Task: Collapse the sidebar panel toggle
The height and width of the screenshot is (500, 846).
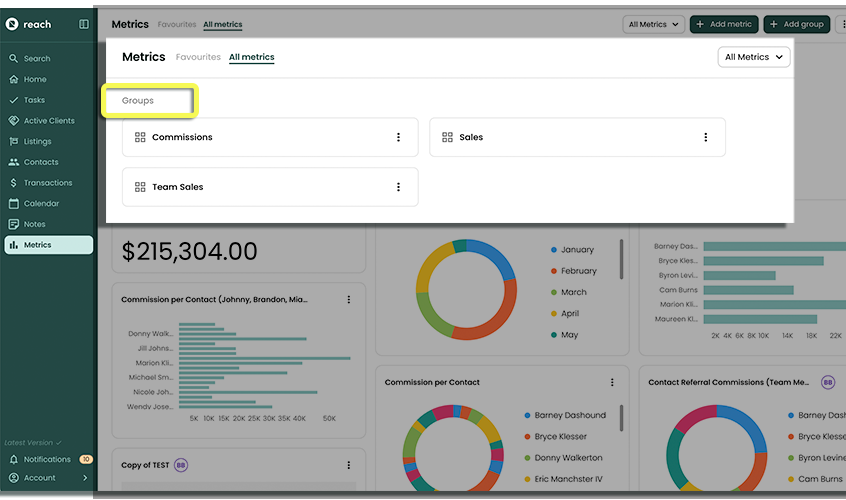Action: click(x=84, y=24)
